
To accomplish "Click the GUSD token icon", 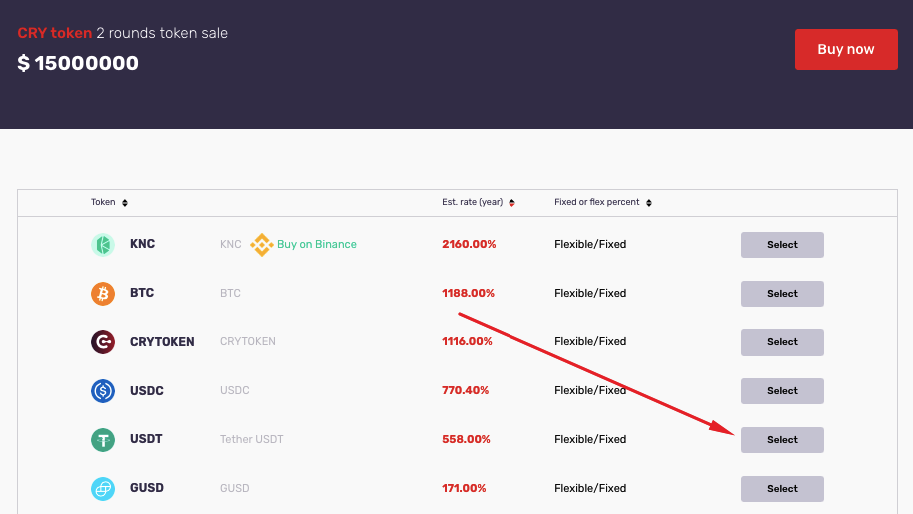I will (x=103, y=488).
